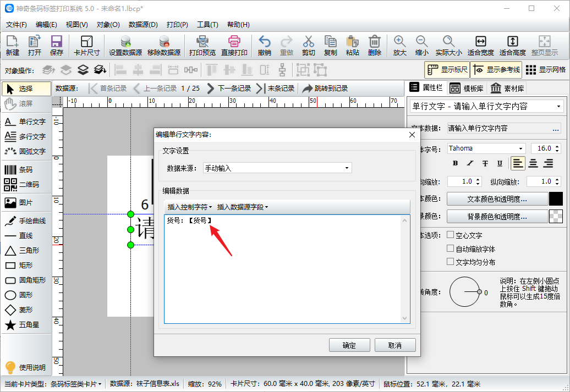Screen dimensions: 570x392
Task: Click the 卡片尺寸 card size icon
Action: click(86, 46)
